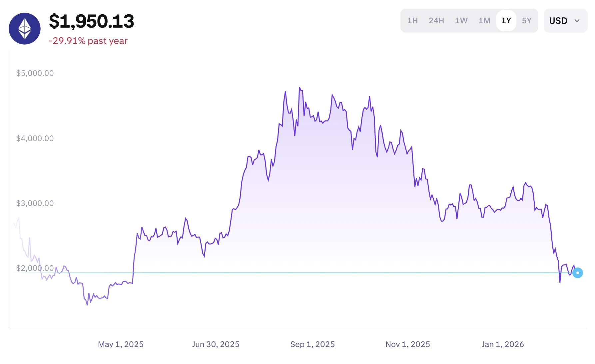
Task: Click the May 1, 2025 date label
Action: pyautogui.click(x=121, y=344)
